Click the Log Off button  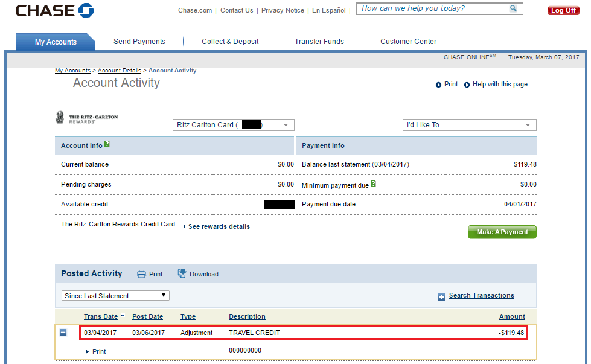(x=563, y=10)
